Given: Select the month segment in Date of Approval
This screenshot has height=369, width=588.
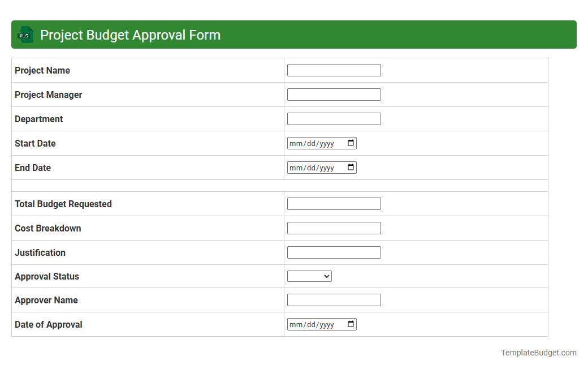Looking at the screenshot, I should coord(295,324).
